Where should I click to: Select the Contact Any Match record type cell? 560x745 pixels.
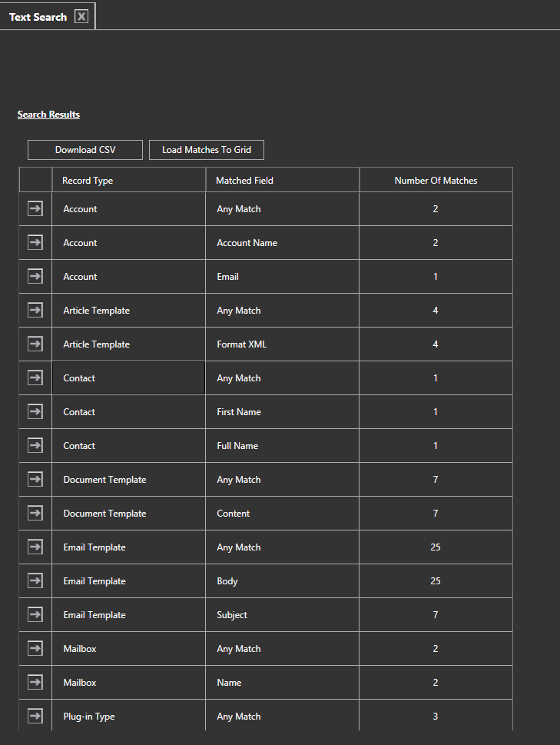click(128, 378)
